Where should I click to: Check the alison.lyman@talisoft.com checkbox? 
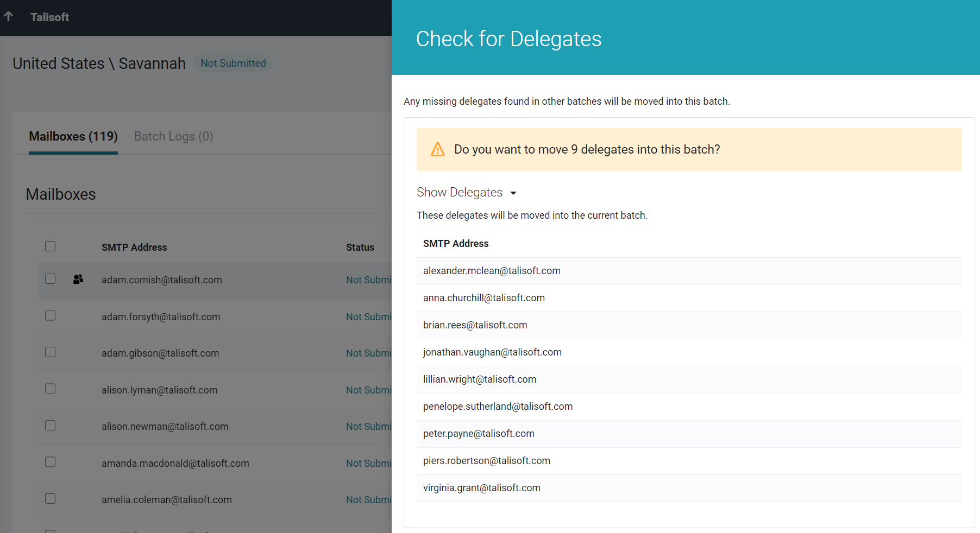51,389
